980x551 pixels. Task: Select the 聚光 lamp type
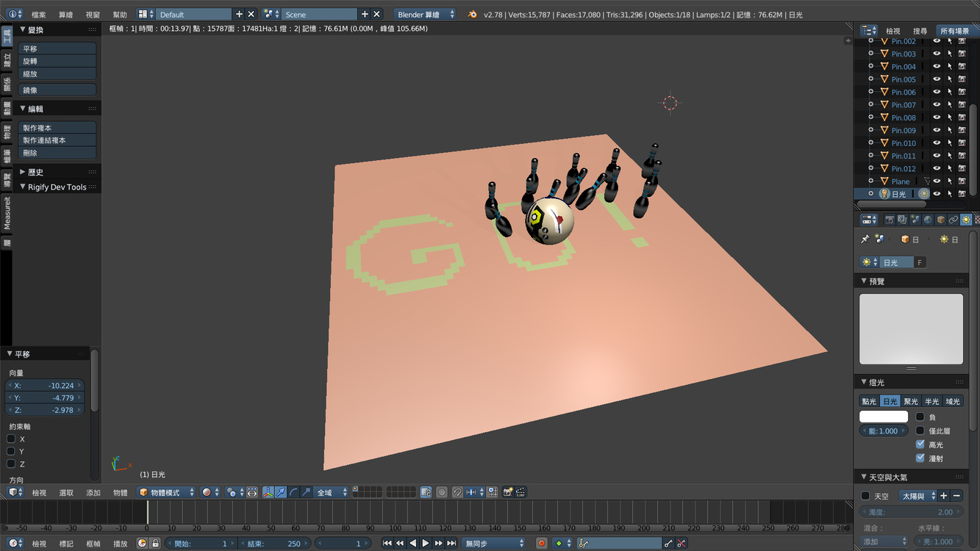(x=911, y=401)
